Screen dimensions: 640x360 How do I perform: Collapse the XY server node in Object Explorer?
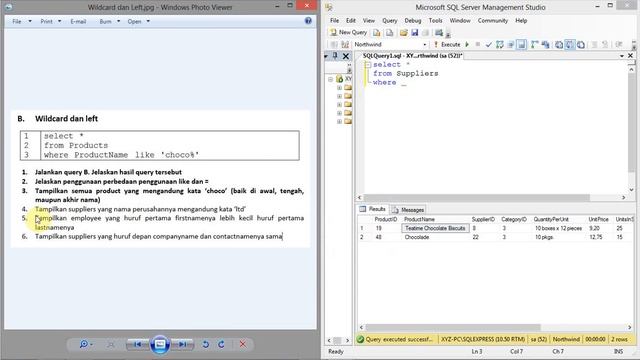click(x=331, y=79)
